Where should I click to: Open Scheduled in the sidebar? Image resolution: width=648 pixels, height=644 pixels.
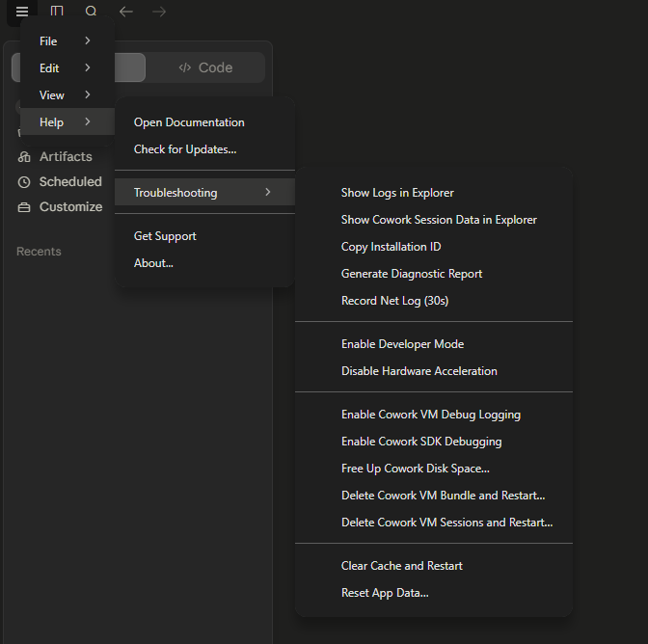point(70,182)
